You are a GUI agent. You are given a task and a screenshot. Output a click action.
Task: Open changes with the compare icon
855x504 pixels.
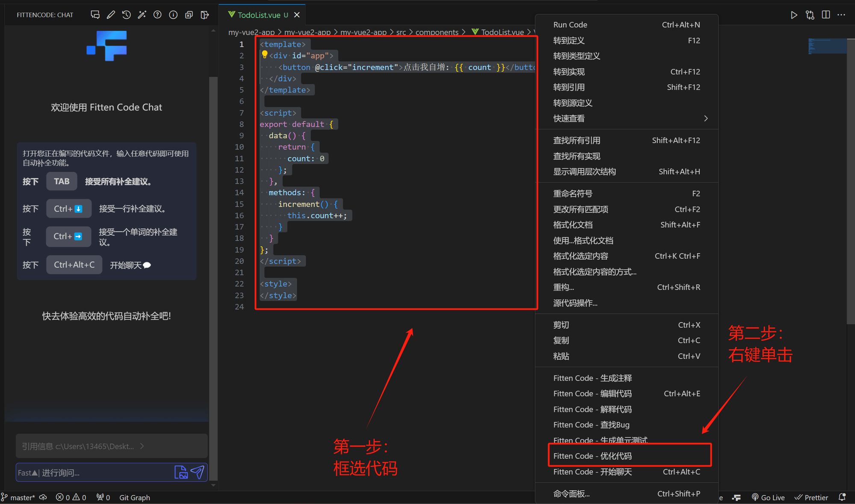(810, 15)
